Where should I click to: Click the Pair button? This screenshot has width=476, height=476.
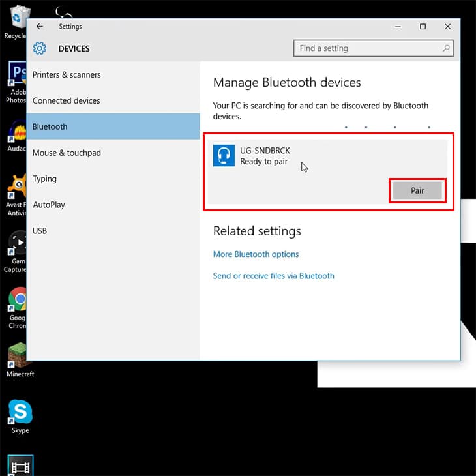point(417,190)
